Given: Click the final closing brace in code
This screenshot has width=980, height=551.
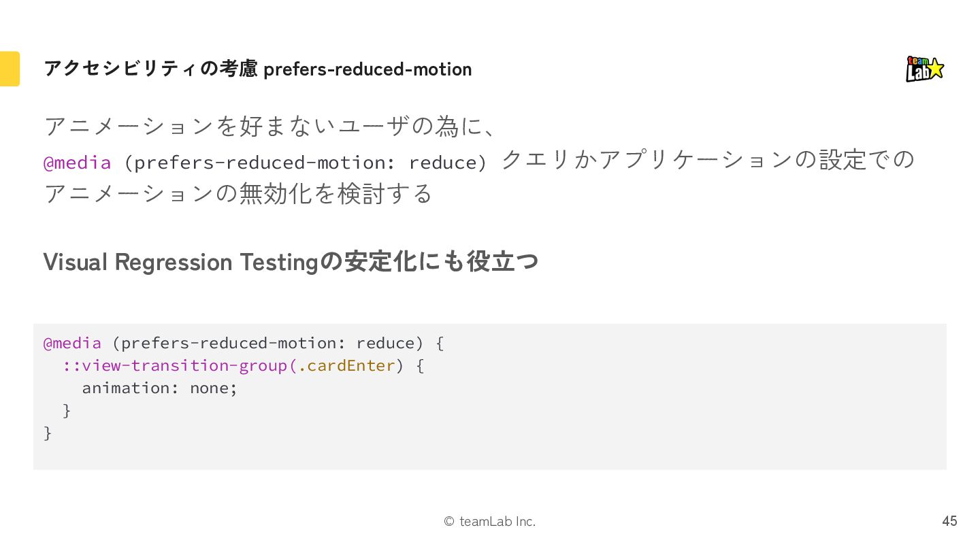Looking at the screenshot, I should pyautogui.click(x=48, y=433).
